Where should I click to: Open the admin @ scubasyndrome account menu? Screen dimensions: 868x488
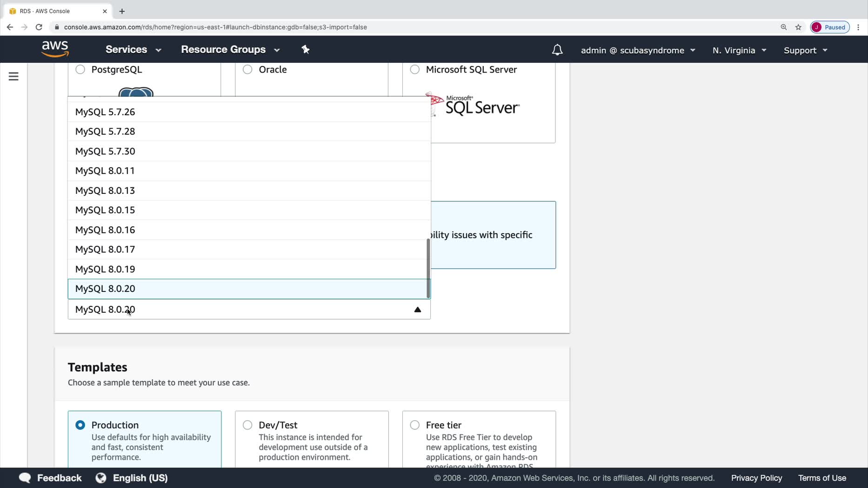638,50
